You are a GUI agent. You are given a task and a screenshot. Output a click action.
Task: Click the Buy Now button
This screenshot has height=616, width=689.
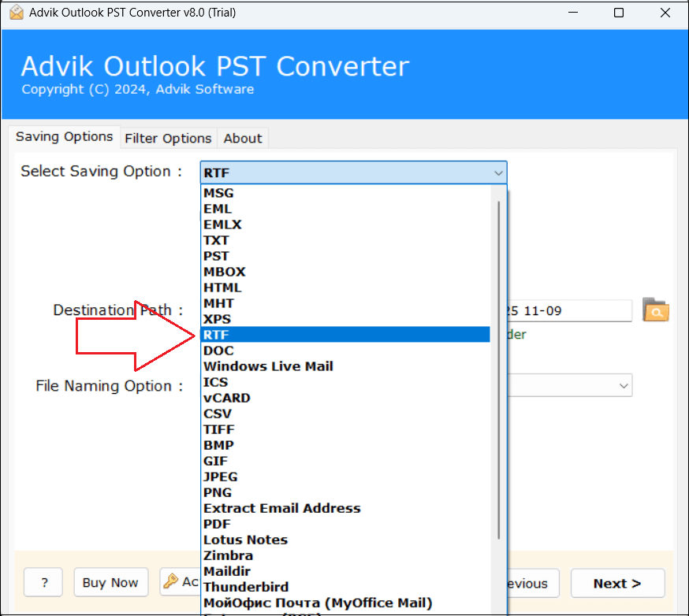[110, 583]
